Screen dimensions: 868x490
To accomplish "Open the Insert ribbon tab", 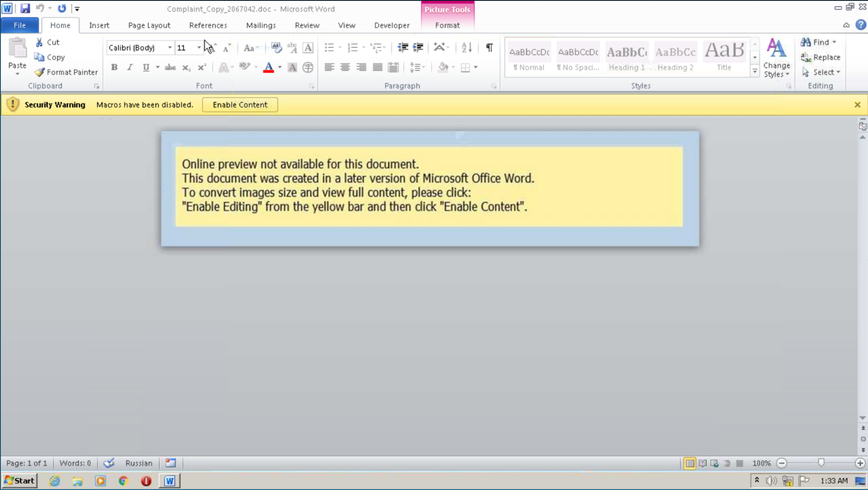I will click(x=99, y=25).
